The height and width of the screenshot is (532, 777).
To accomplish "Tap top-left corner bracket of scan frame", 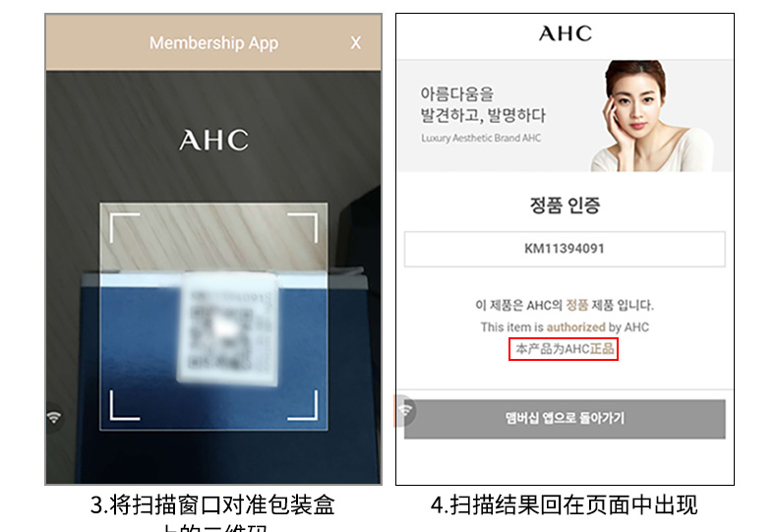I will [124, 228].
